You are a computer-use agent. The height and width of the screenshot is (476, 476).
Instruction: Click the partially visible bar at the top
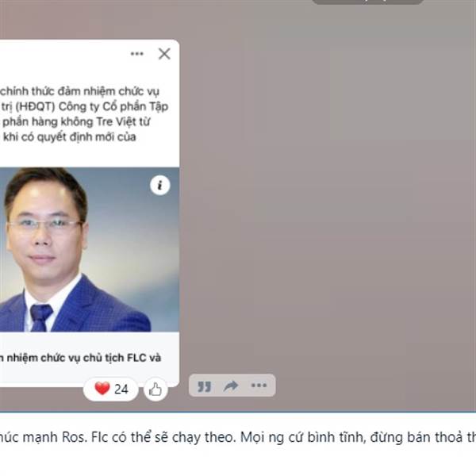click(367, 2)
